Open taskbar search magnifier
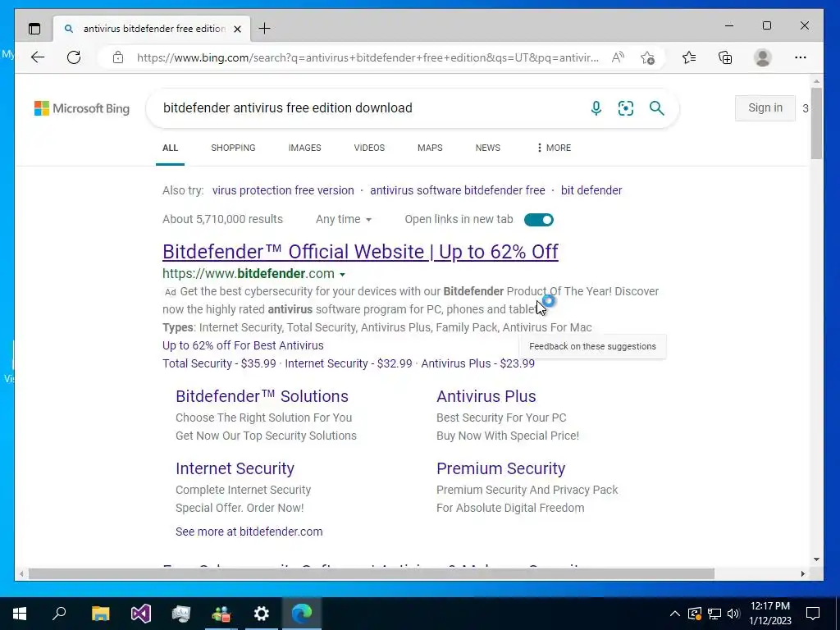The height and width of the screenshot is (630, 840). (59, 614)
